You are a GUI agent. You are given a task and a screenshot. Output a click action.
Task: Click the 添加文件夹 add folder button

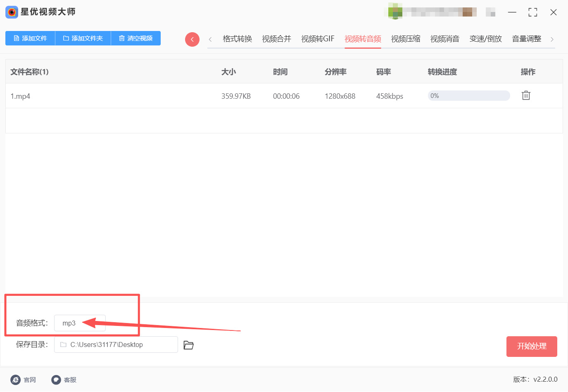pyautogui.click(x=83, y=38)
